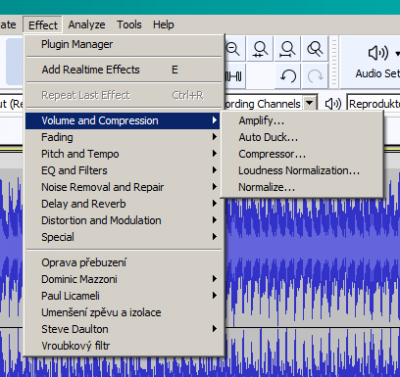Expand the Steve Daulton submenu
The image size is (400, 377).
tap(123, 329)
